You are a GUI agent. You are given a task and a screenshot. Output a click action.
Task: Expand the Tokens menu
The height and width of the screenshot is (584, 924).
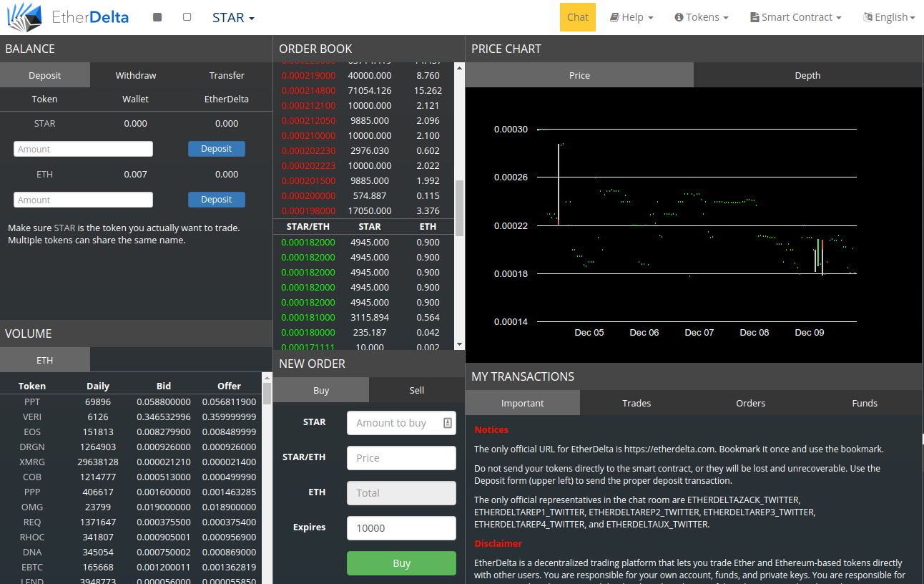(x=702, y=17)
